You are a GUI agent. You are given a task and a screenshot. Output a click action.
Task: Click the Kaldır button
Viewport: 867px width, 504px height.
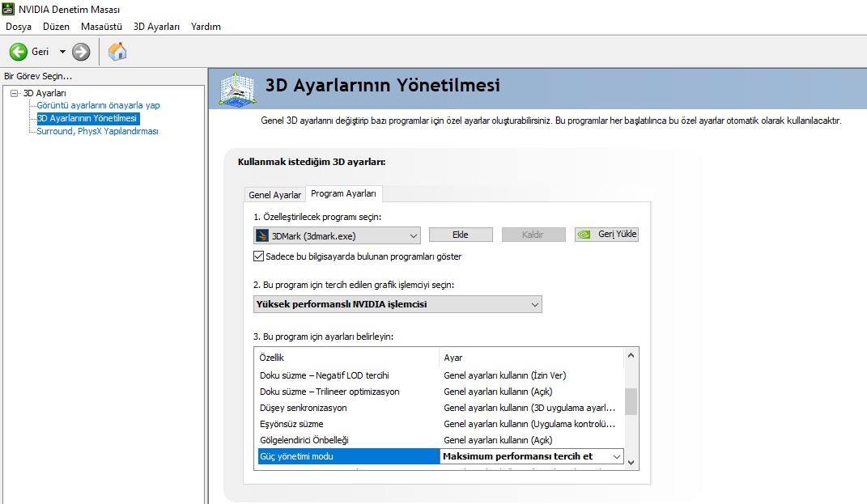(533, 235)
